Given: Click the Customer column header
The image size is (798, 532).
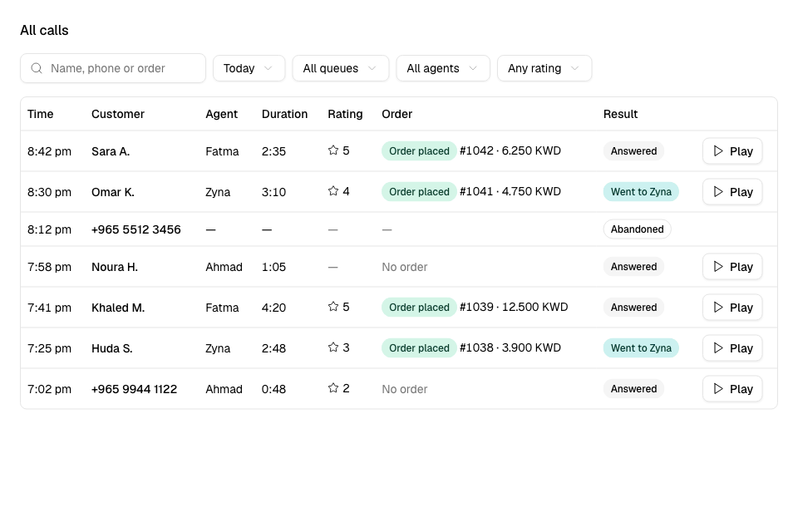Looking at the screenshot, I should 118,114.
